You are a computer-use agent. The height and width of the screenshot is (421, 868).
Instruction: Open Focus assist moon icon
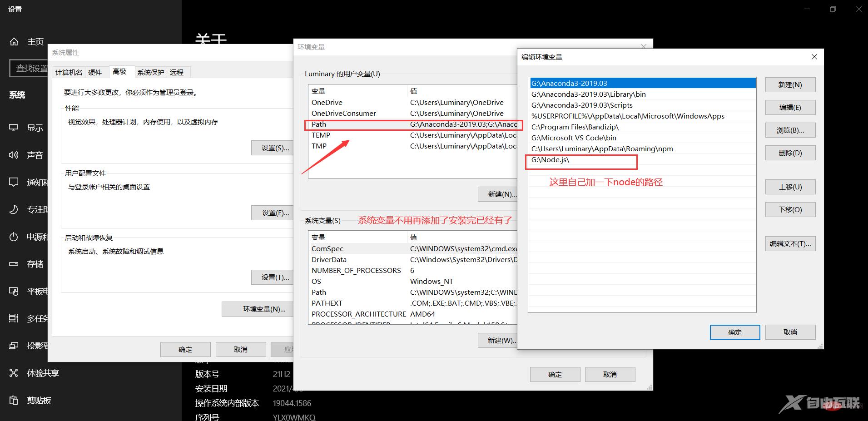click(x=14, y=209)
